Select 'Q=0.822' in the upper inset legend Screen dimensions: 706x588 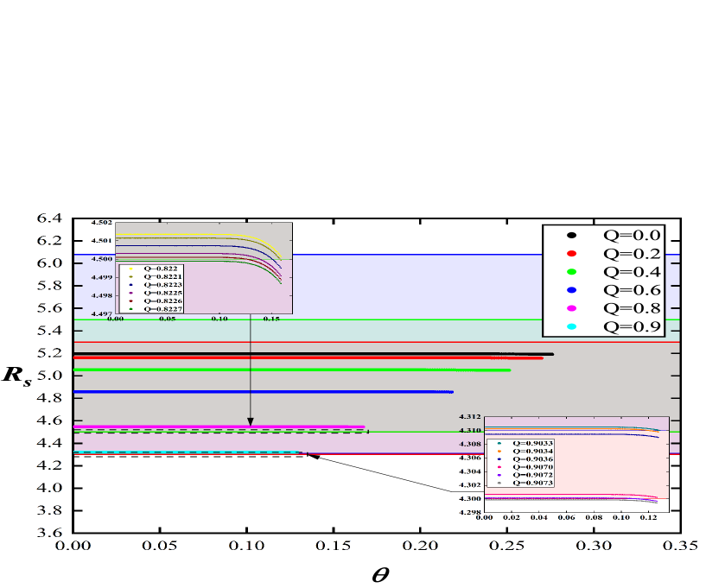click(x=161, y=269)
